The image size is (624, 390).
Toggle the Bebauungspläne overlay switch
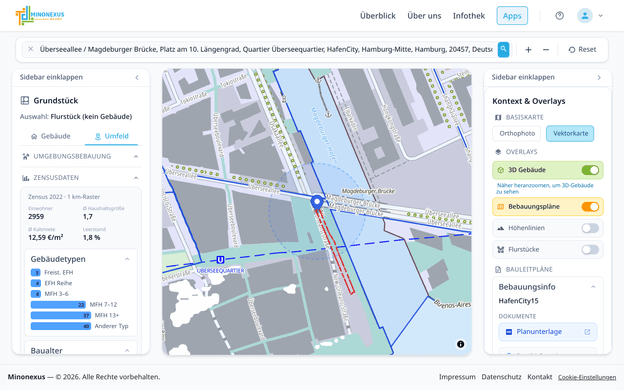[590, 207]
